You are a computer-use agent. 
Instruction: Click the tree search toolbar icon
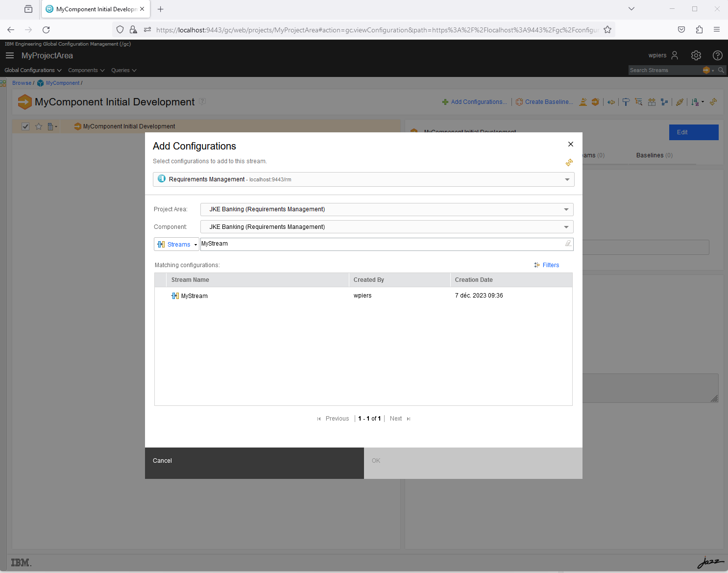(x=638, y=102)
